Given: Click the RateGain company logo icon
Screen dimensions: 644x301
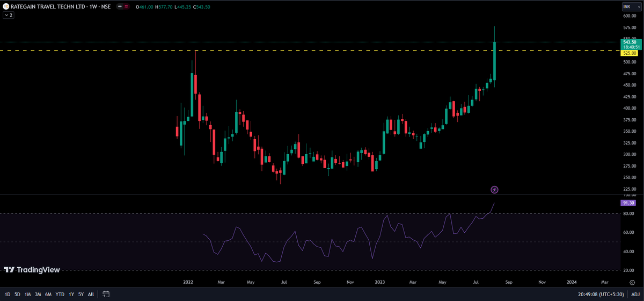Looking at the screenshot, I should point(6,7).
